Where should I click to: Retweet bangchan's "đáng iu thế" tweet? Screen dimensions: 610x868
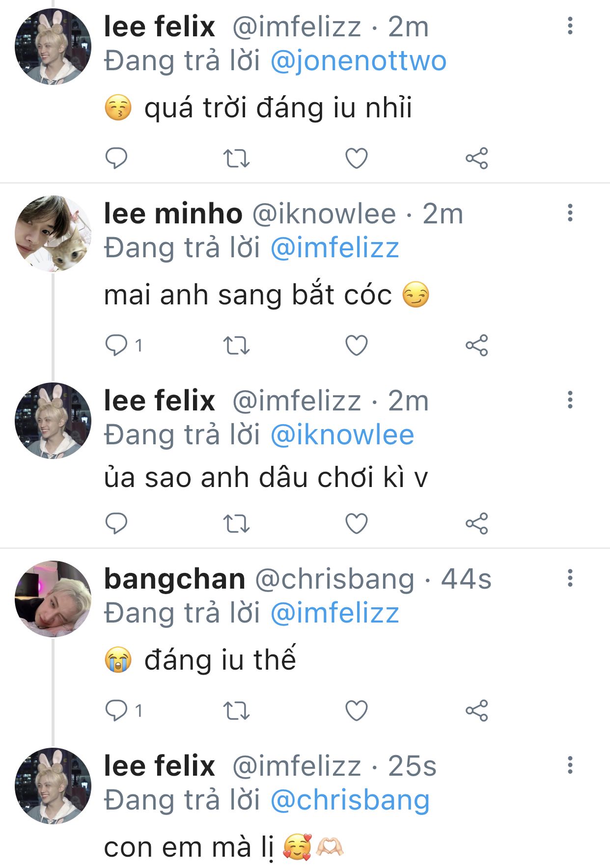click(x=237, y=710)
